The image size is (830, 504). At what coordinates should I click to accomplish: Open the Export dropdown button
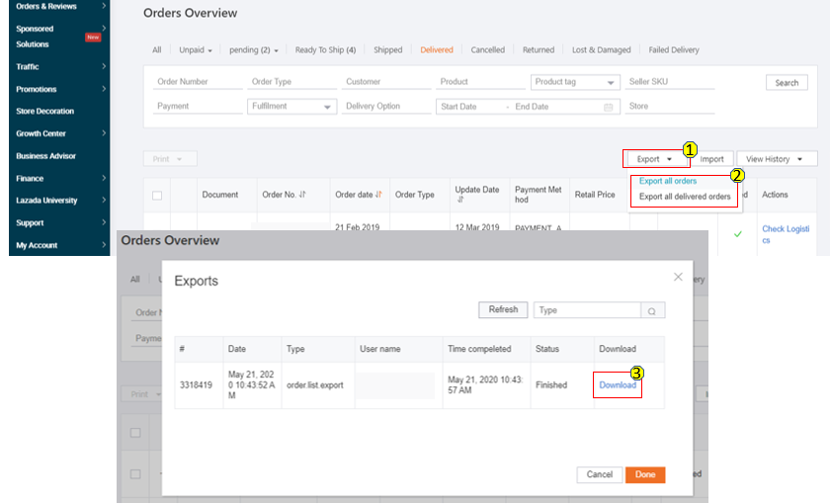pos(654,159)
